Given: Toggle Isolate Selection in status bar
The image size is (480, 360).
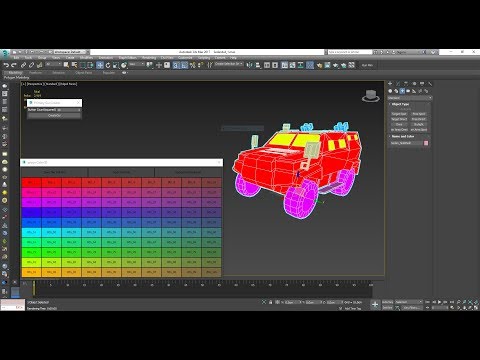Looking at the screenshot, I should coord(264,302).
